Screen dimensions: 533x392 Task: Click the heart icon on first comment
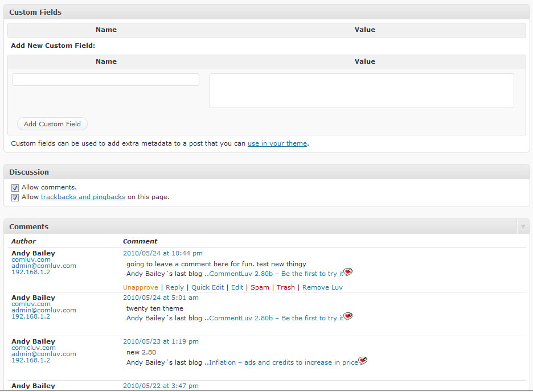pyautogui.click(x=348, y=273)
